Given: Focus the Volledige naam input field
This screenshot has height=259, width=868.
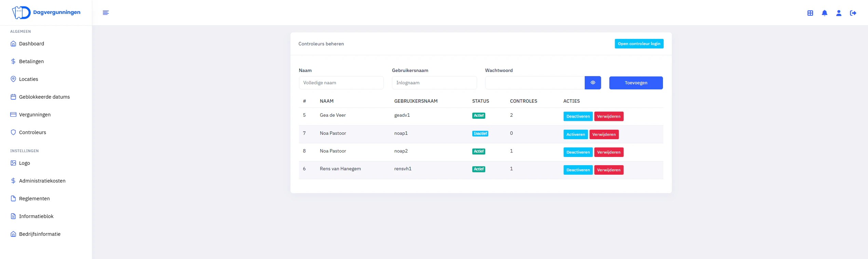Looking at the screenshot, I should tap(341, 83).
